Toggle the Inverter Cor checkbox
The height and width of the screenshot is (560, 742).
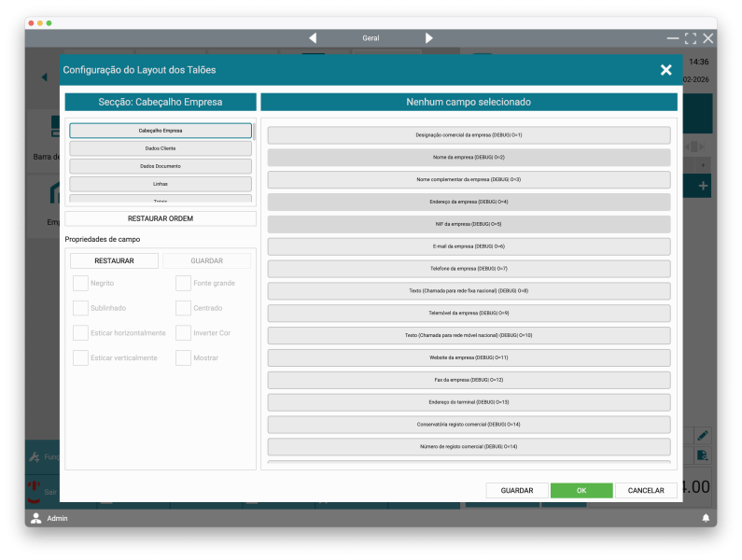pyautogui.click(x=183, y=333)
